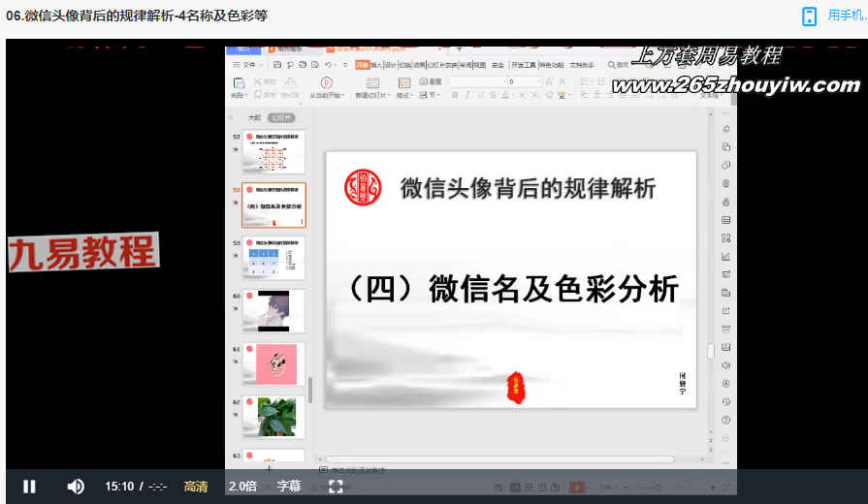Click the phone icon beside 用手机
868x504 pixels.
pos(809,16)
